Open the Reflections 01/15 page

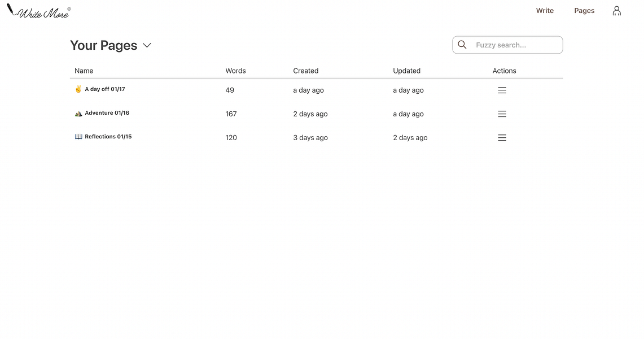pyautogui.click(x=108, y=137)
